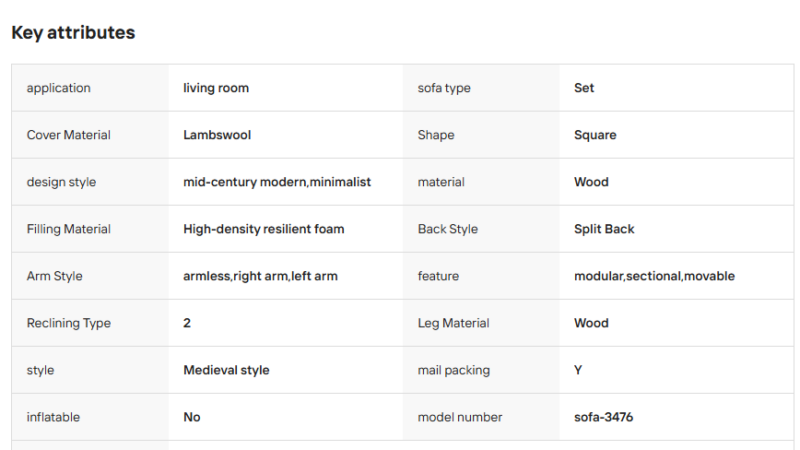Select the Medieval style value
The width and height of the screenshot is (800, 450).
pyautogui.click(x=226, y=370)
